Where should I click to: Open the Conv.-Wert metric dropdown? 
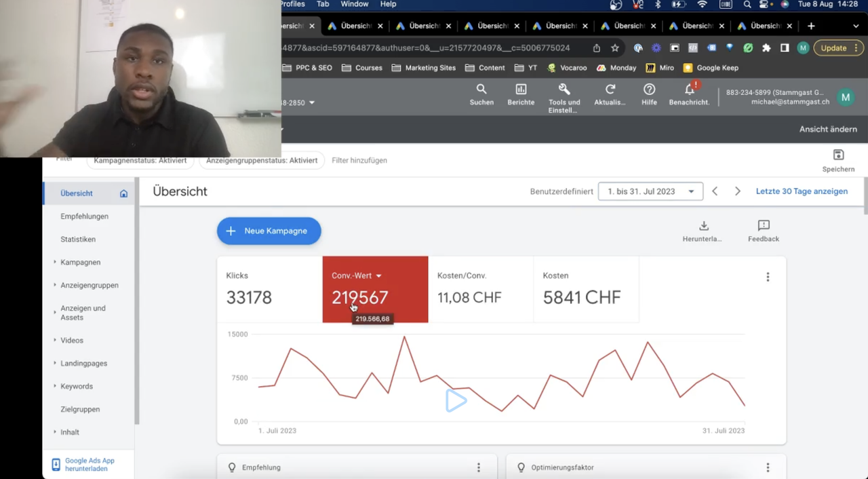pos(378,276)
